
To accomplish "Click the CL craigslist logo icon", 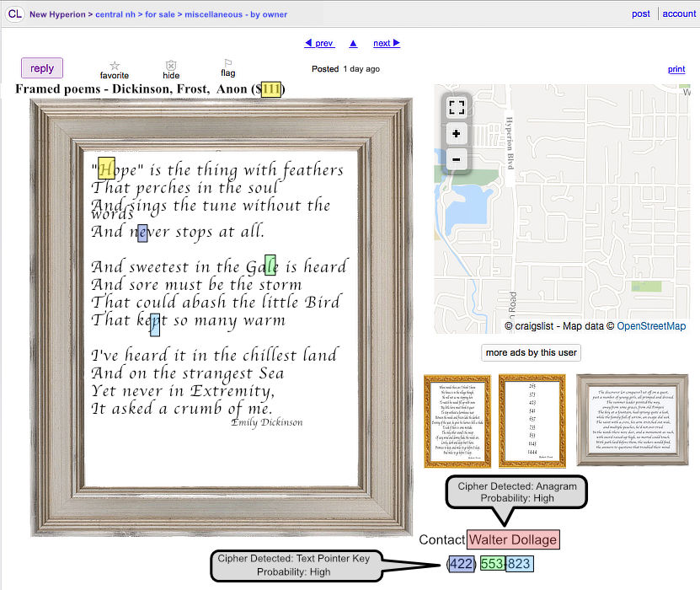I will [14, 14].
